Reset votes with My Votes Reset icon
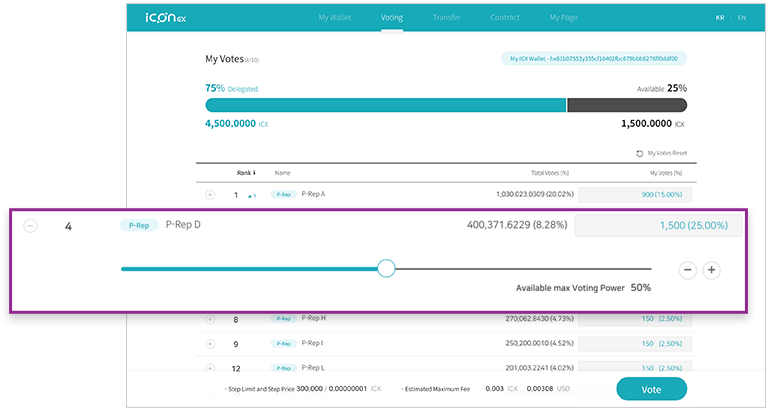This screenshot has height=411, width=769. click(x=640, y=154)
